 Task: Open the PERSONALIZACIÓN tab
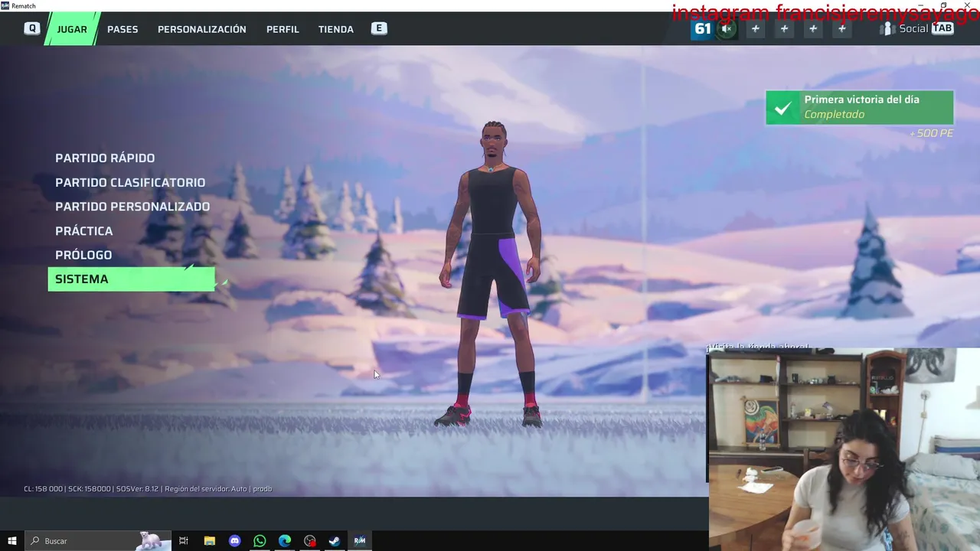pyautogui.click(x=202, y=29)
